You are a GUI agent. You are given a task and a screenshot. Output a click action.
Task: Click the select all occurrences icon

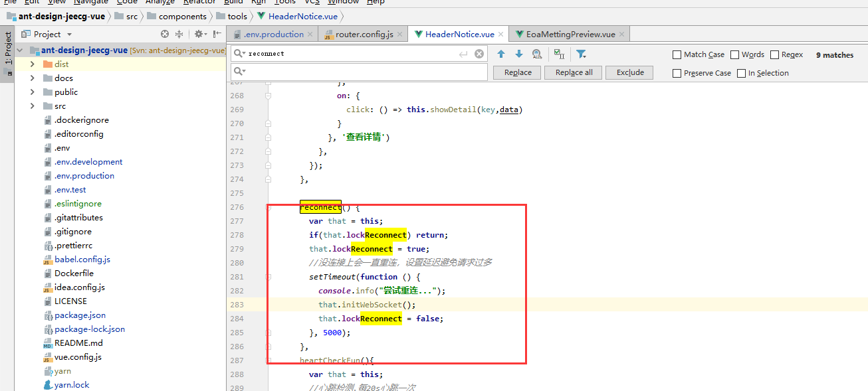tap(559, 54)
